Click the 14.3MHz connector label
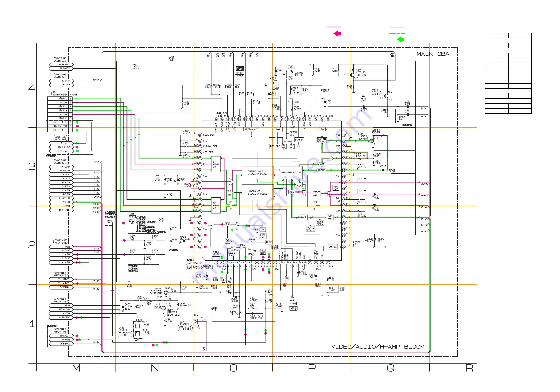The image size is (560, 392). click(x=62, y=81)
